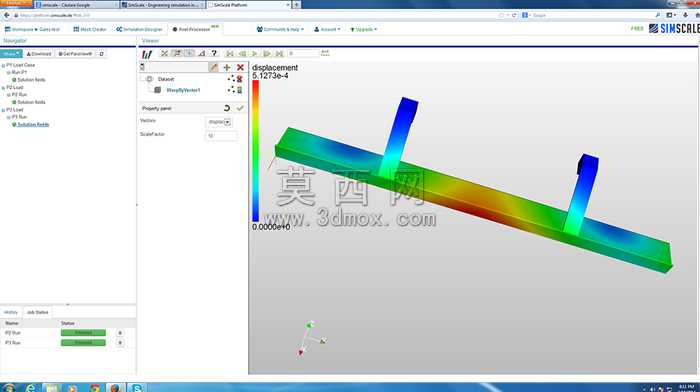
Task: Collapse the P3 Run tree node
Action: (8, 117)
